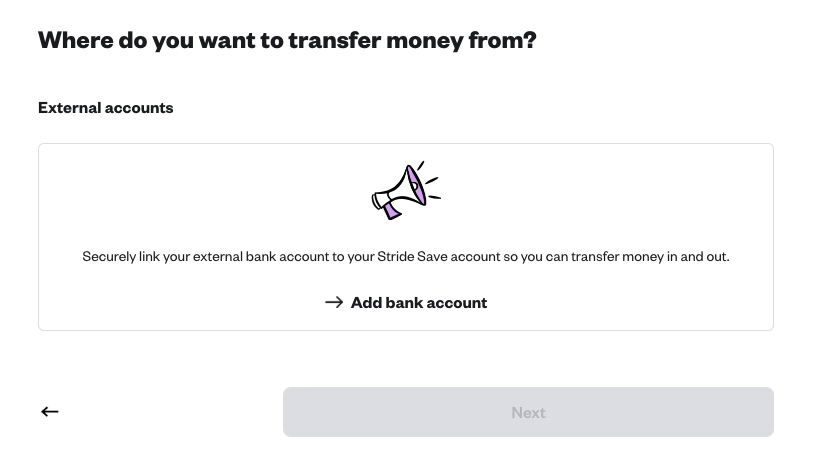Click the 'money from?' end of the heading
The image size is (825, 463).
(x=461, y=41)
